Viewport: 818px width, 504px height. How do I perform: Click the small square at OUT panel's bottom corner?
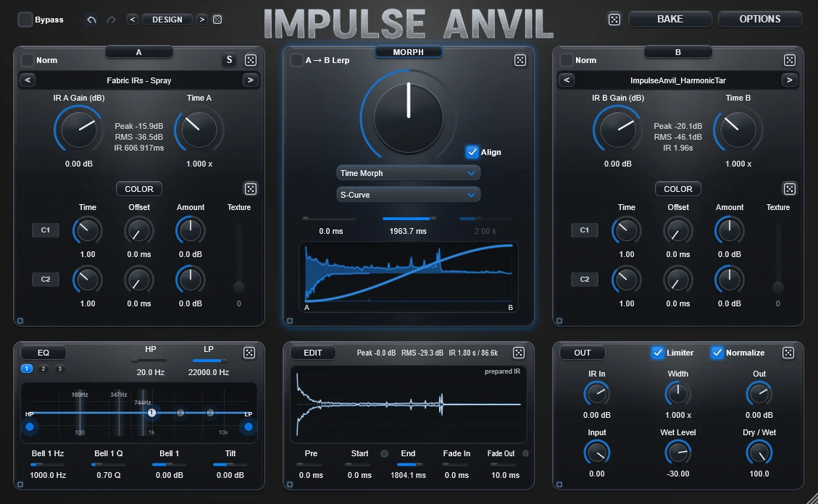tap(559, 484)
